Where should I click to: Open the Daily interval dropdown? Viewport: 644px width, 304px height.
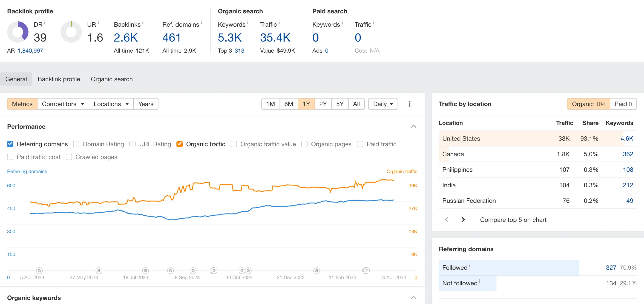click(383, 104)
